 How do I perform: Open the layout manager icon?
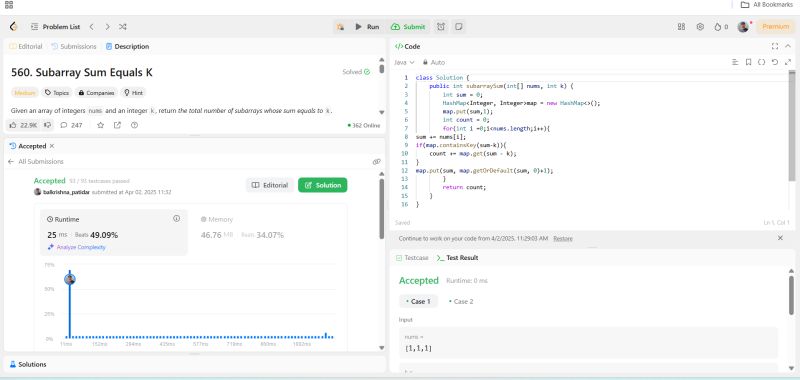click(x=681, y=27)
